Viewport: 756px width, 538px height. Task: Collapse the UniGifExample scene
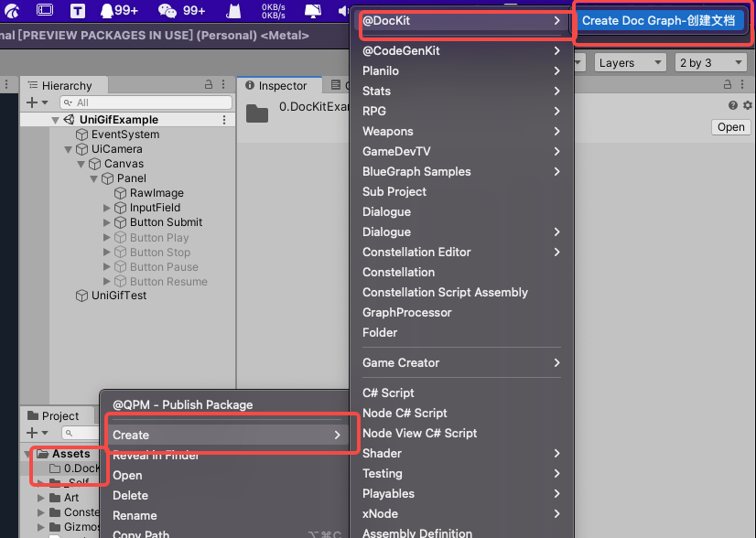pos(56,120)
